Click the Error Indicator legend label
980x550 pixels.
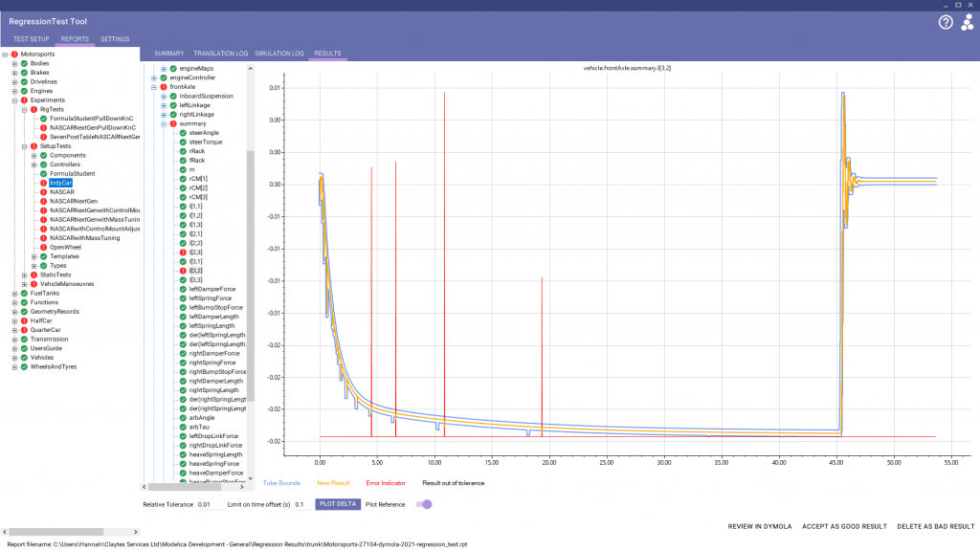click(x=386, y=483)
